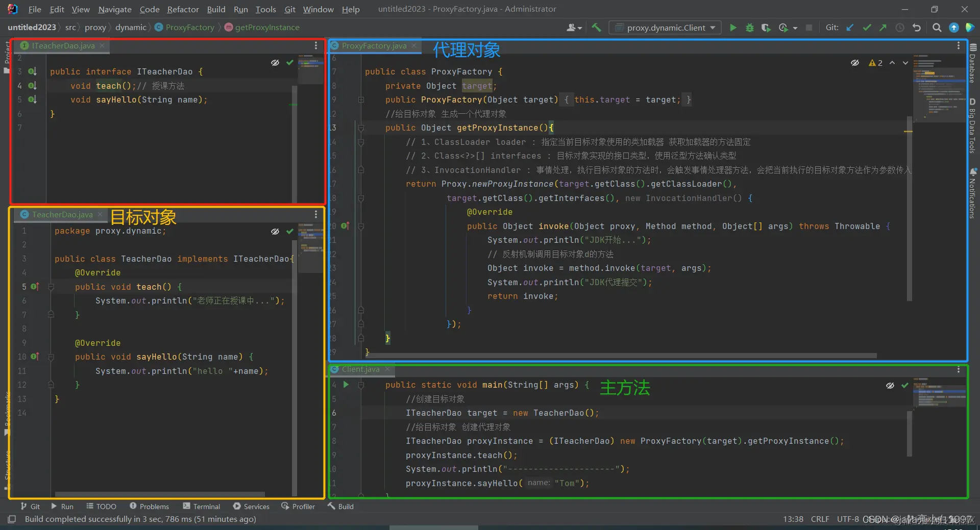Toggle reader mode eye in ITeacherDao editor

tap(275, 63)
